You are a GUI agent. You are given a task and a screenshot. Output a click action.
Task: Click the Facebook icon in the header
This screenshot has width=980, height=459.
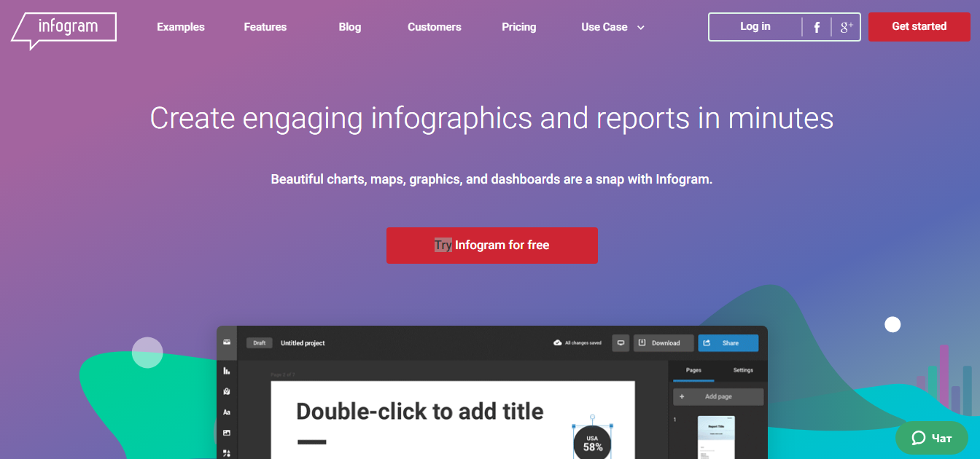(816, 26)
